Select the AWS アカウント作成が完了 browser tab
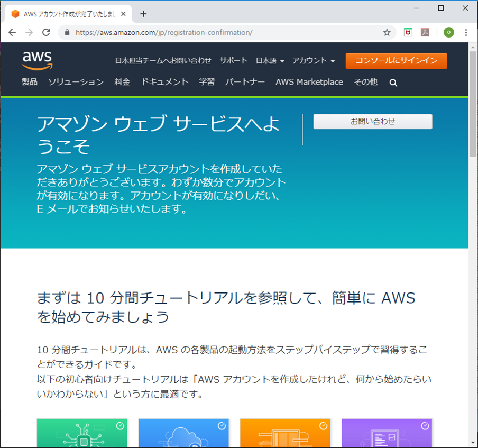The image size is (478, 448). pyautogui.click(x=69, y=14)
